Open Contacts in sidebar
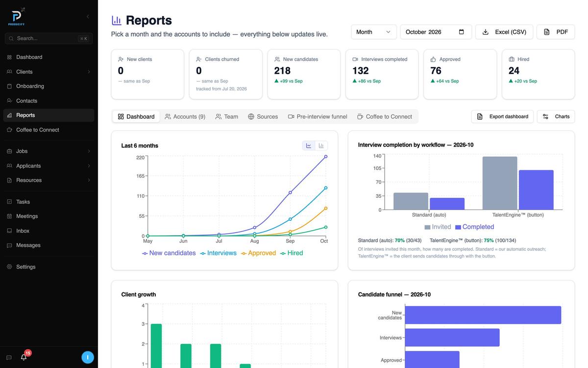 tap(49, 101)
